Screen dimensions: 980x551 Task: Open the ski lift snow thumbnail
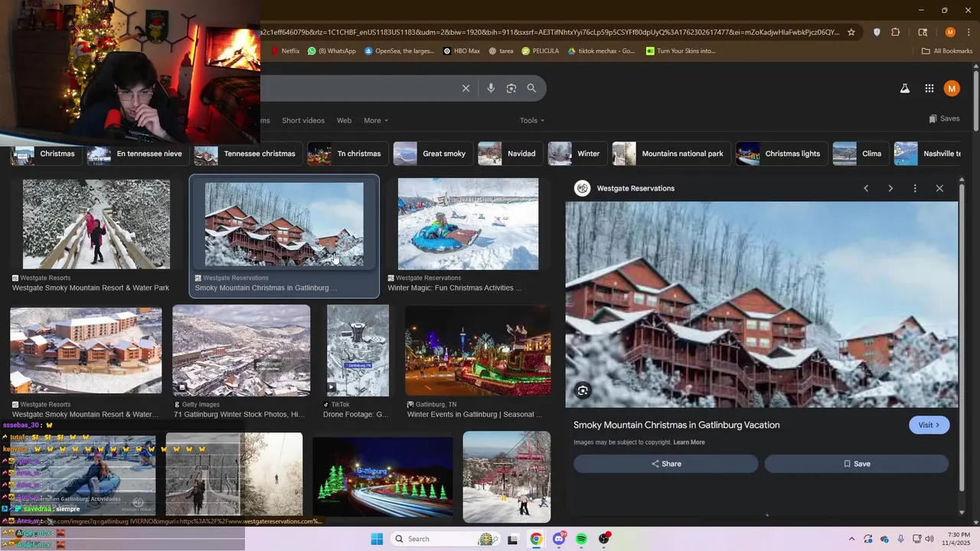click(507, 477)
